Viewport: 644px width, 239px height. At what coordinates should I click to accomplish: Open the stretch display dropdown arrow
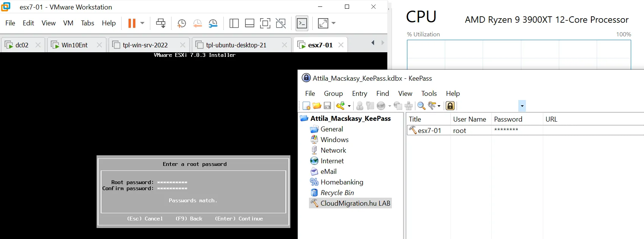334,23
